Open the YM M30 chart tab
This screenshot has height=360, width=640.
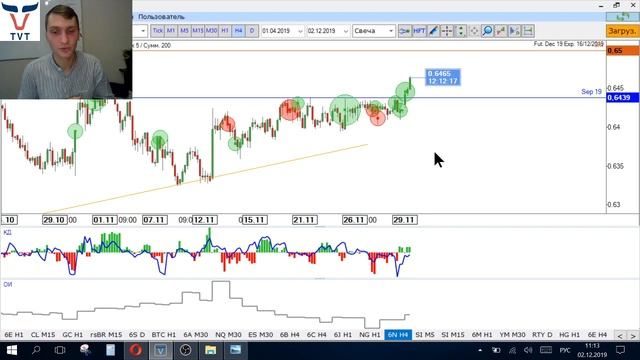click(513, 335)
